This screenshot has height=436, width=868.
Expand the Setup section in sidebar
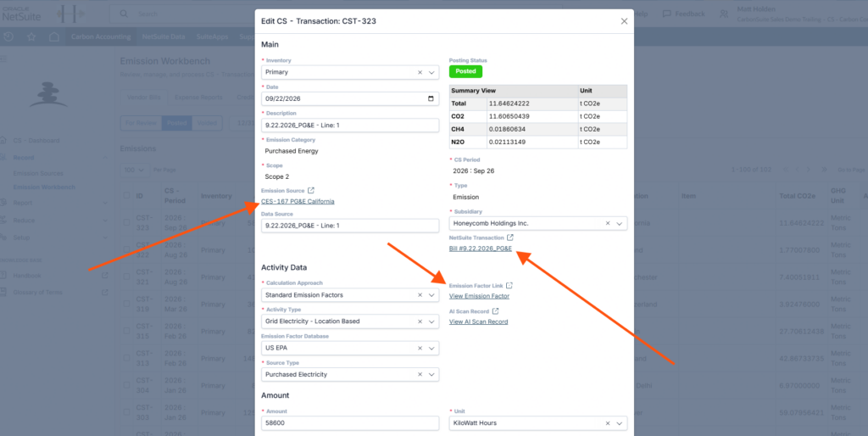click(106, 238)
